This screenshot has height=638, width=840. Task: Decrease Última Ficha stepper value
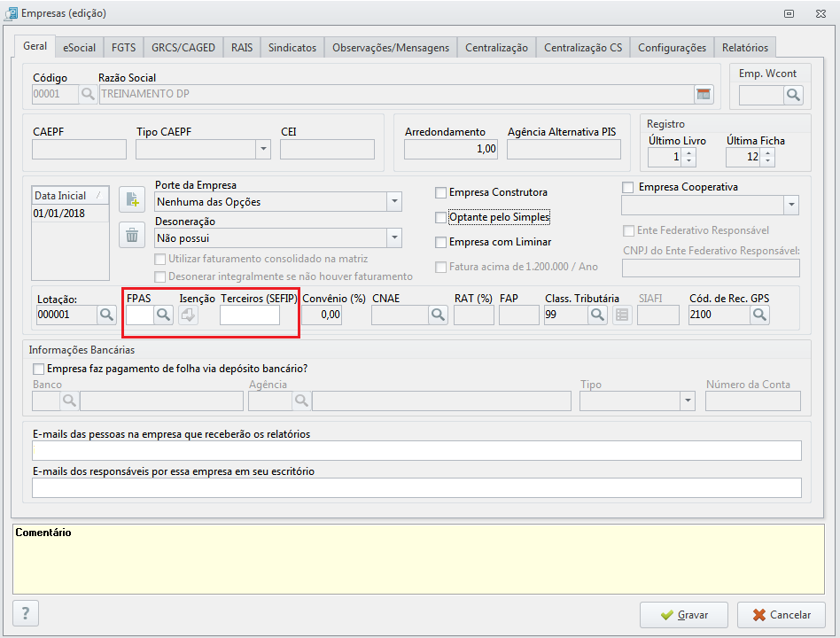tap(767, 161)
